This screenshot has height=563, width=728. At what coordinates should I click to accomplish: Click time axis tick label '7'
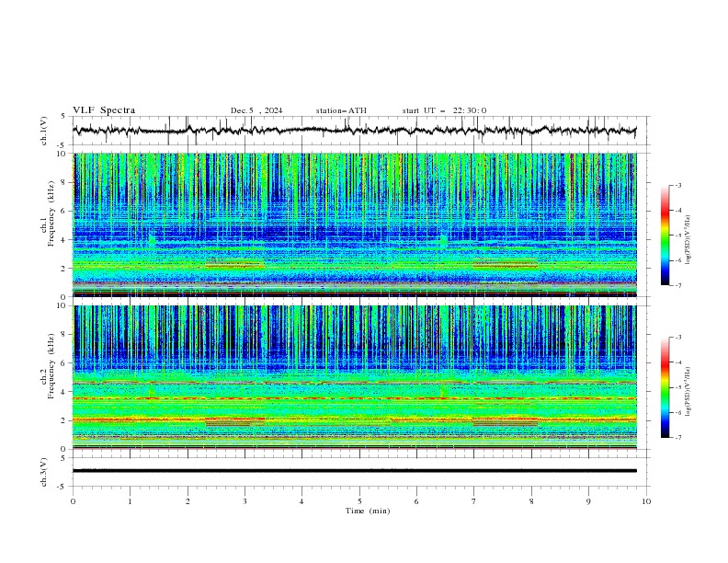474,501
